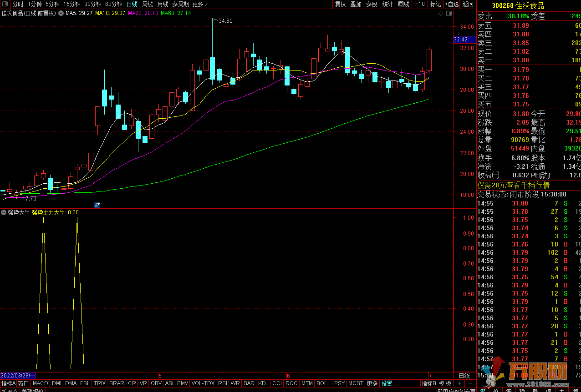Open indicator 设置 settings
Viewport: 581px width, 392px height.
[x=387, y=383]
